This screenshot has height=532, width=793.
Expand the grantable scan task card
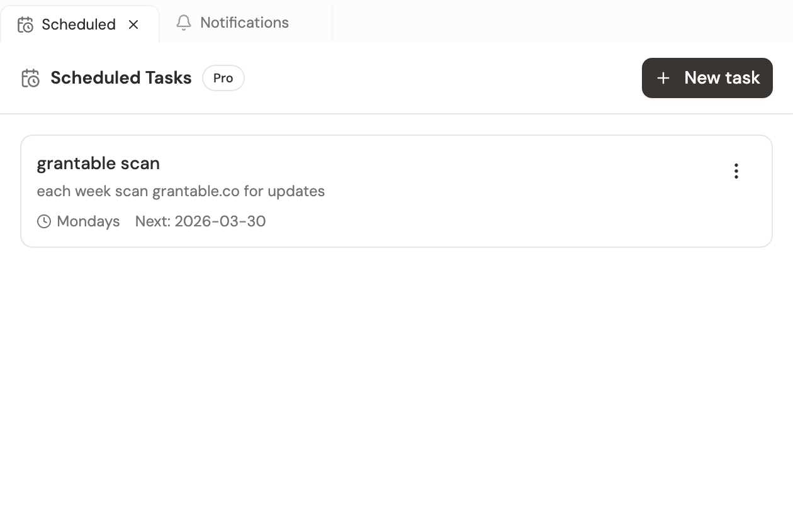[396, 191]
